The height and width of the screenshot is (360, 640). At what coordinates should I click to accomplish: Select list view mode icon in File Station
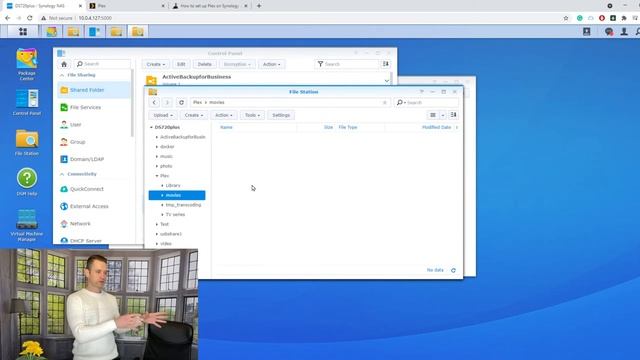pos(433,115)
